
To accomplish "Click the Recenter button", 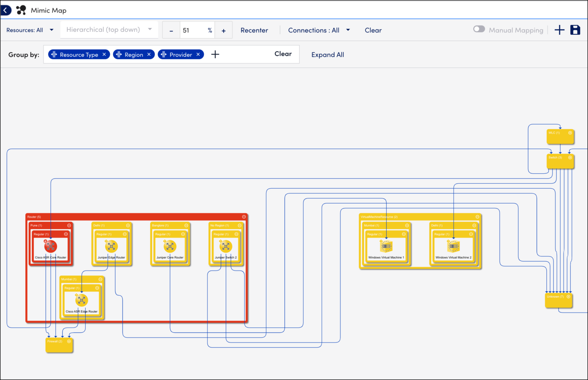I will 254,30.
